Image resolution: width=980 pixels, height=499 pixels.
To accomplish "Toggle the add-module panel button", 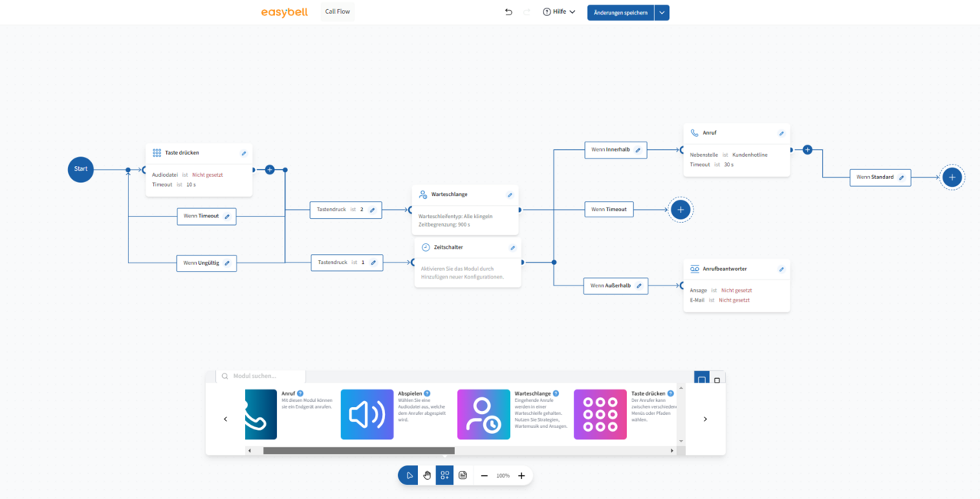I will click(x=445, y=475).
